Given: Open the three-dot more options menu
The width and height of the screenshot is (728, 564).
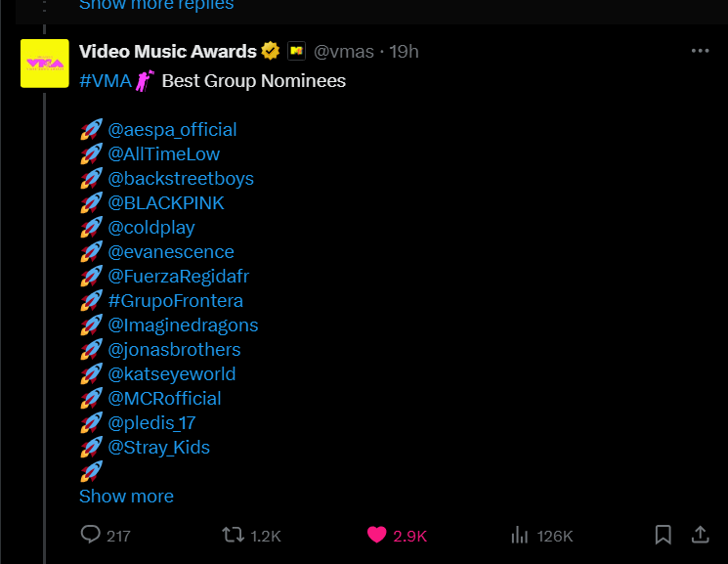Looking at the screenshot, I should pos(700,51).
